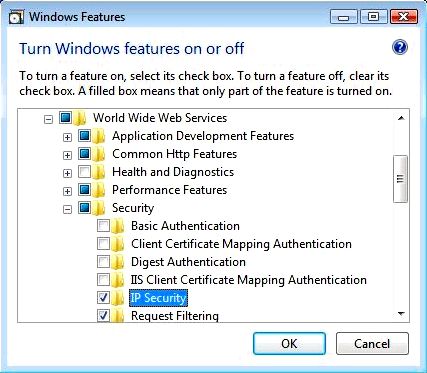Image resolution: width=427 pixels, height=373 pixels.
Task: Click the scrollbar up arrow
Action: click(x=401, y=118)
